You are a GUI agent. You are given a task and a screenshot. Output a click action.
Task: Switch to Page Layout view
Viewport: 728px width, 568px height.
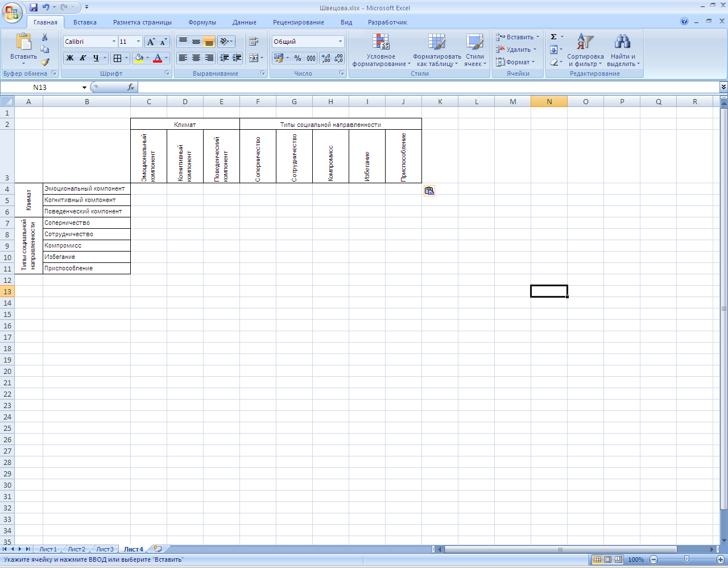(x=607, y=559)
